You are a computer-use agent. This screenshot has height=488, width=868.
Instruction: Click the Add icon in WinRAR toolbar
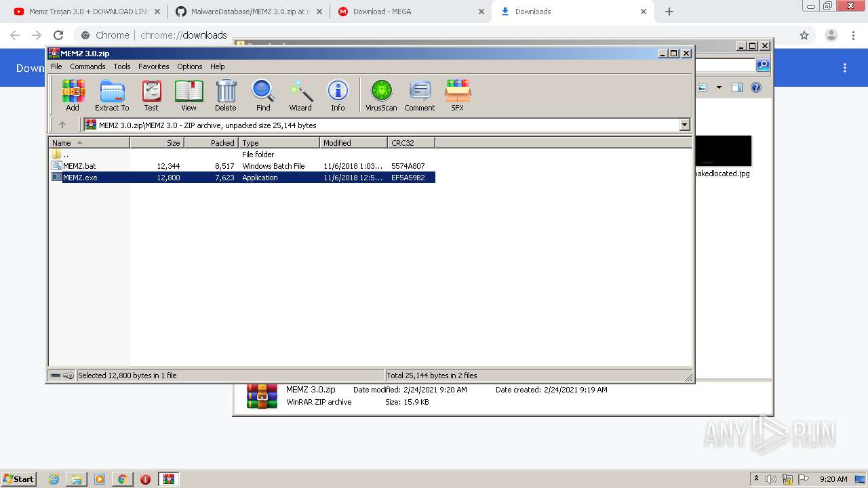[x=73, y=96]
